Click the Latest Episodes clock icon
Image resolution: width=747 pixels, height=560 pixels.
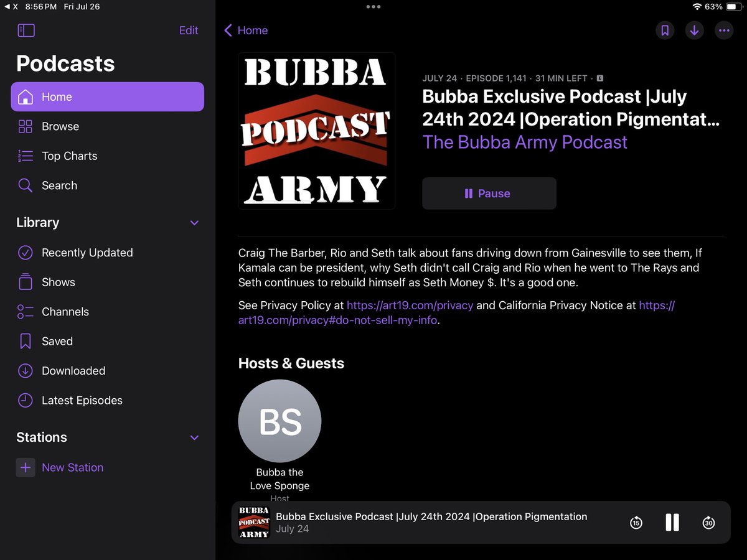tap(25, 400)
